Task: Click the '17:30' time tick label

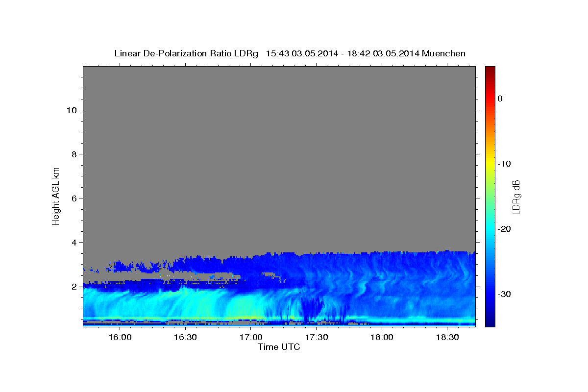Action: point(316,337)
